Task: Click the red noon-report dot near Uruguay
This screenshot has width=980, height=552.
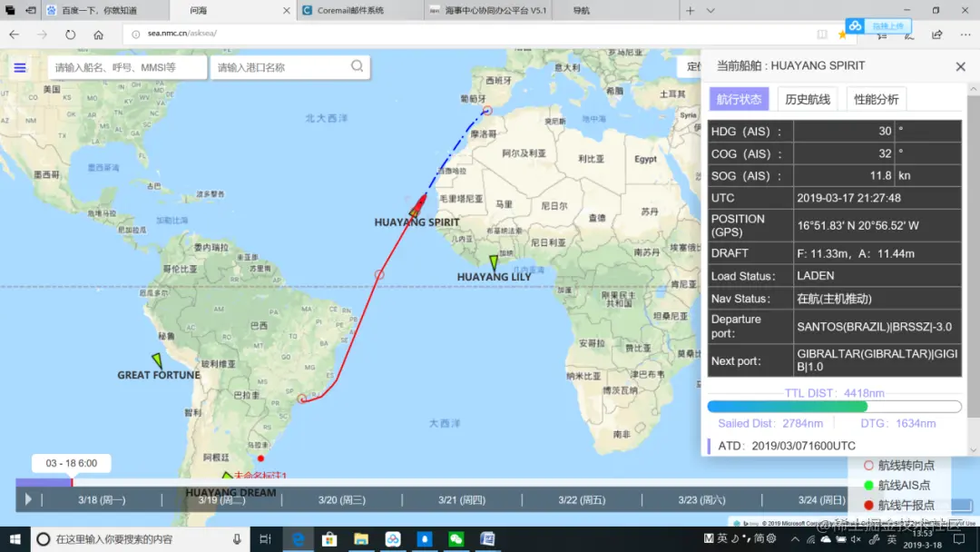Action: pos(260,458)
